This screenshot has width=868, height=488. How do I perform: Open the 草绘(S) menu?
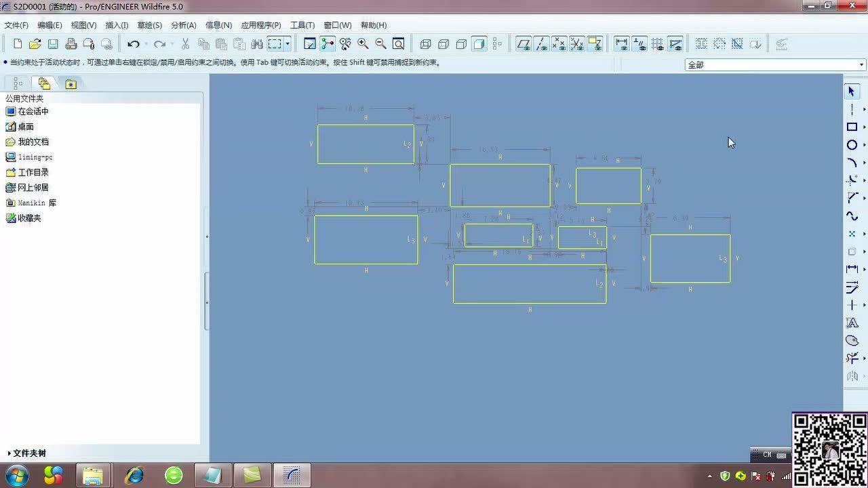pos(149,25)
